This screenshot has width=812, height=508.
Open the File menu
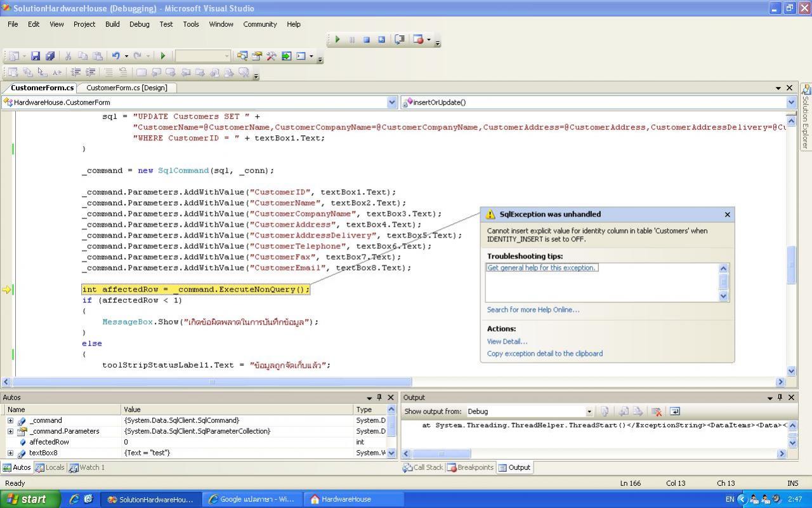point(13,24)
